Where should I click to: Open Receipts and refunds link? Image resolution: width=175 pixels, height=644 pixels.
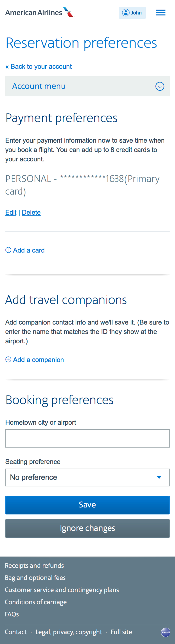pos(34,566)
